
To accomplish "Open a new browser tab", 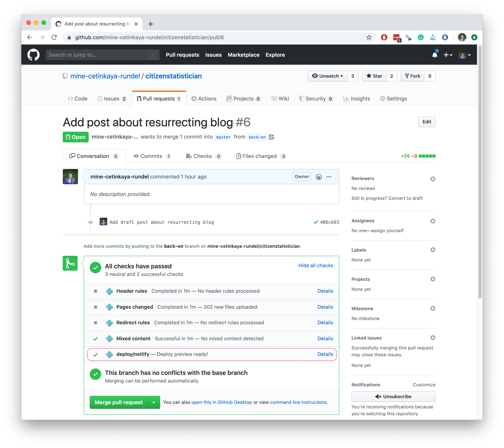I will pos(150,24).
